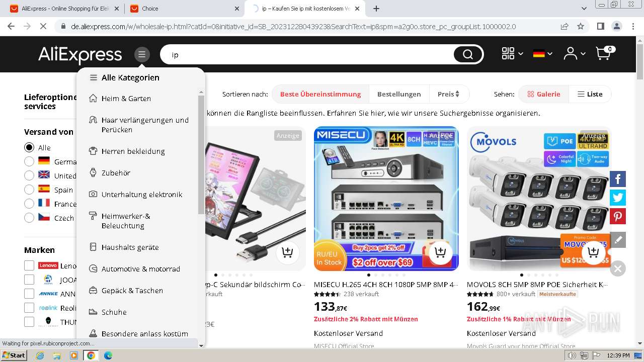644x362 pixels.
Task: Check the Reolink brand checkbox
Action: 29,308
